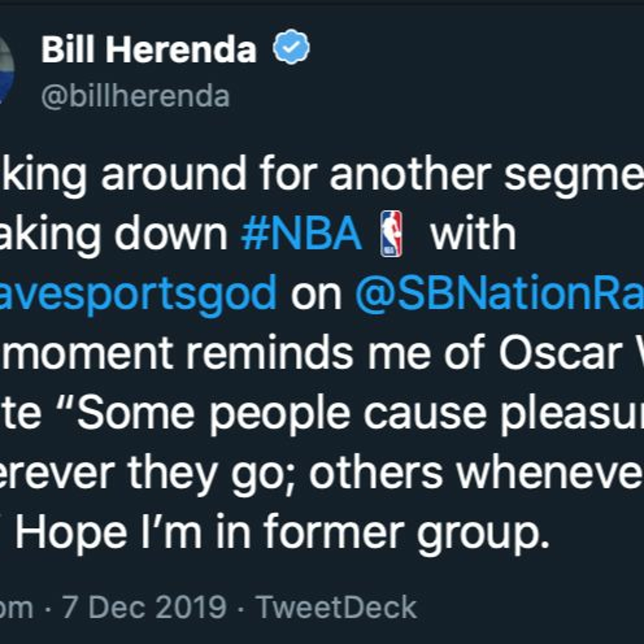
Task: Click the blue verified badge beside Bill Herenda
Action: pyautogui.click(x=291, y=47)
